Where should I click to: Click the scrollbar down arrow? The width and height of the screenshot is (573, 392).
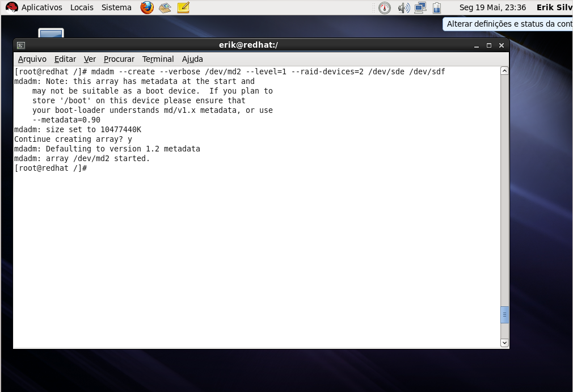pyautogui.click(x=504, y=342)
